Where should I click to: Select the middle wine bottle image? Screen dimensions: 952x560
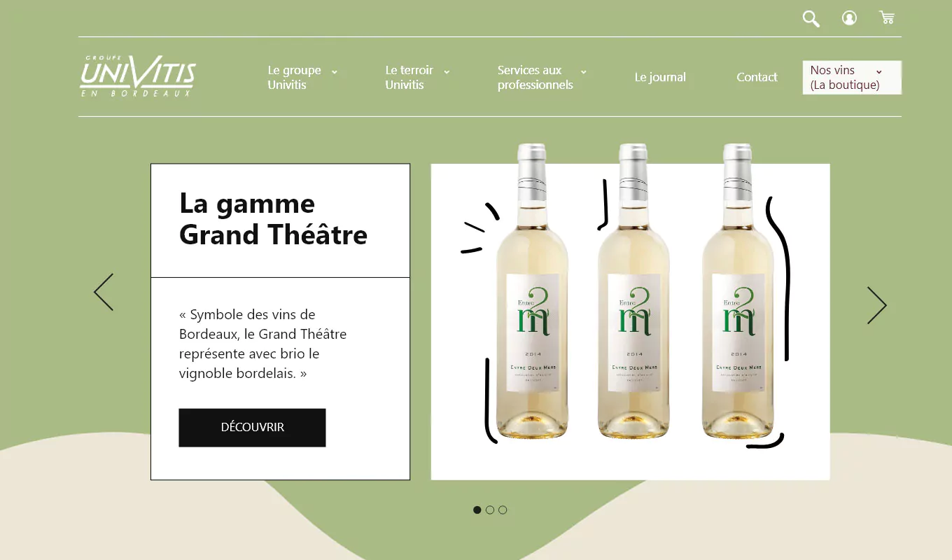632,301
